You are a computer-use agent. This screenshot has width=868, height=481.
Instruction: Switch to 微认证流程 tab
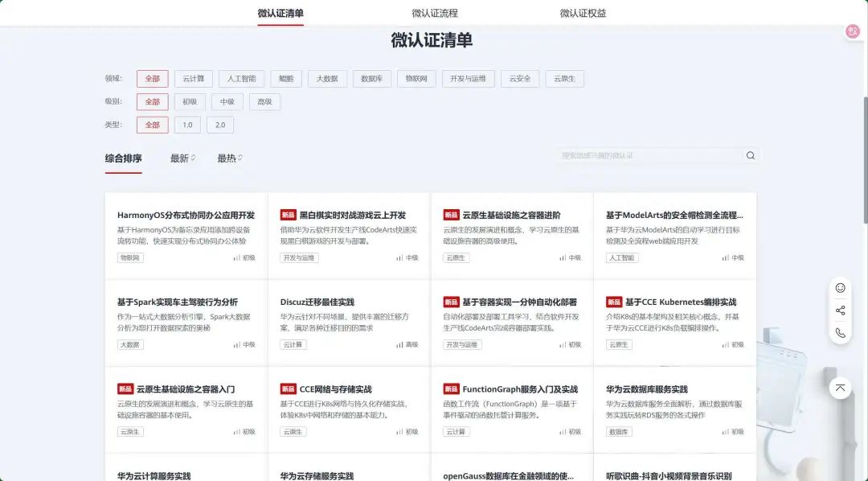(x=435, y=14)
